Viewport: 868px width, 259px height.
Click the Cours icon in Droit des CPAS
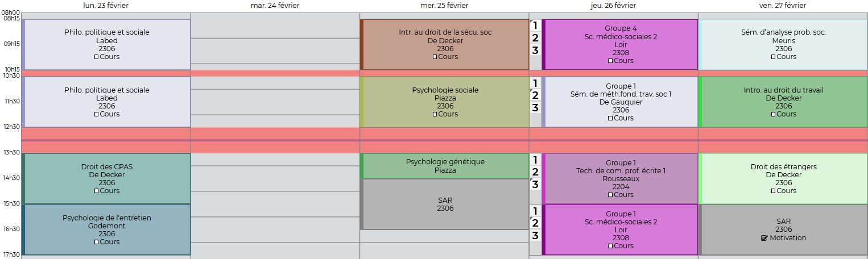[x=96, y=191]
